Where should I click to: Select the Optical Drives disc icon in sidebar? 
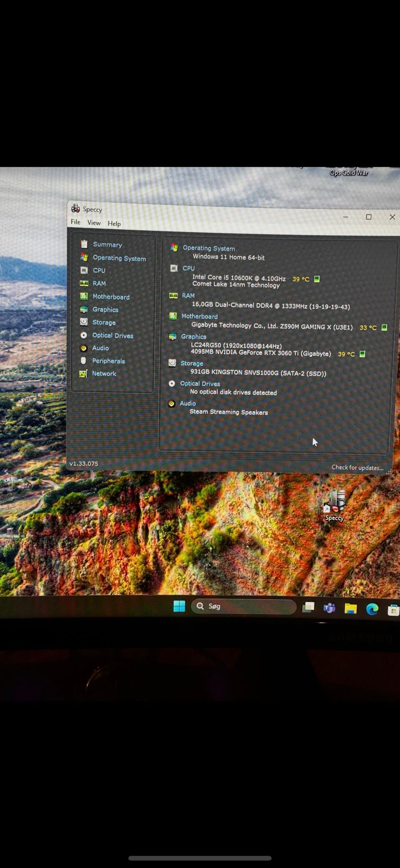pos(84,335)
